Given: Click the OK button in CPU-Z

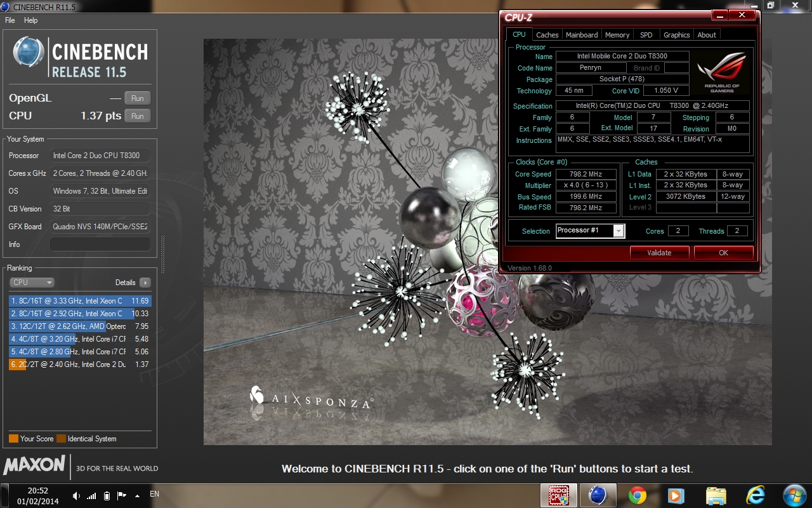Looking at the screenshot, I should (724, 253).
